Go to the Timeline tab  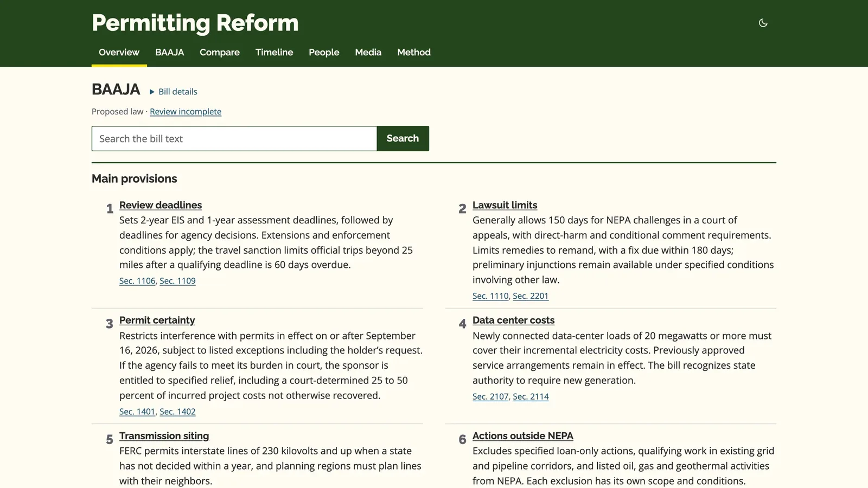(274, 52)
